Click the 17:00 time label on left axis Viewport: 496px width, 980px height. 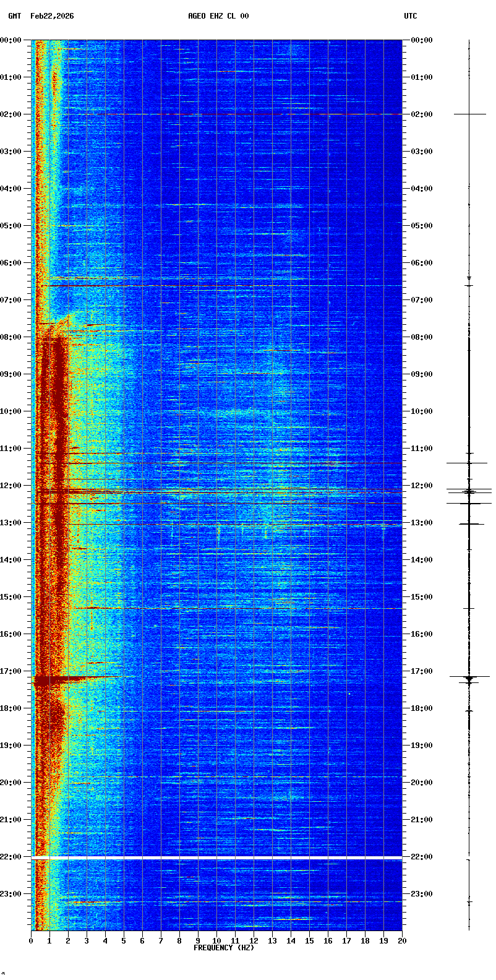[x=11, y=671]
